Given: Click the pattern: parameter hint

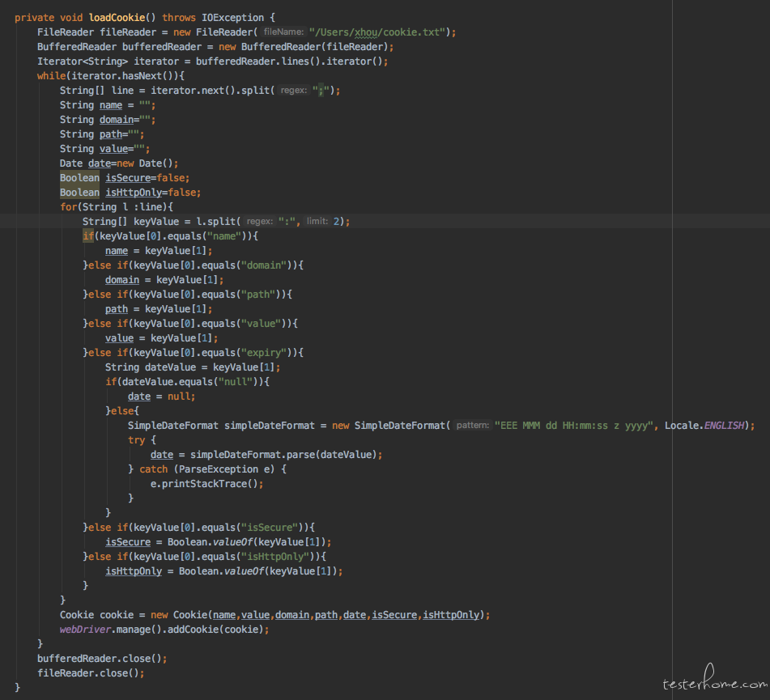Looking at the screenshot, I should [472, 425].
